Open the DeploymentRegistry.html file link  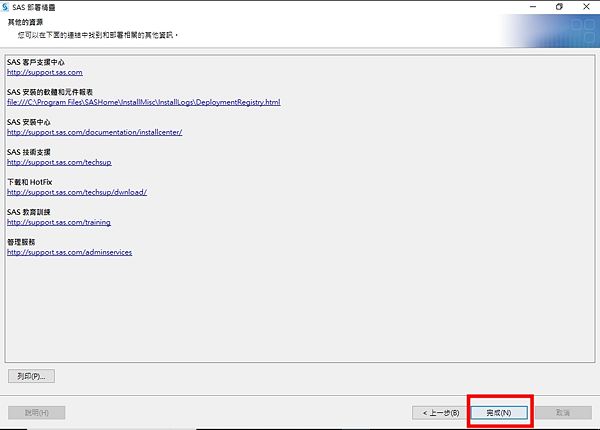pyautogui.click(x=143, y=102)
